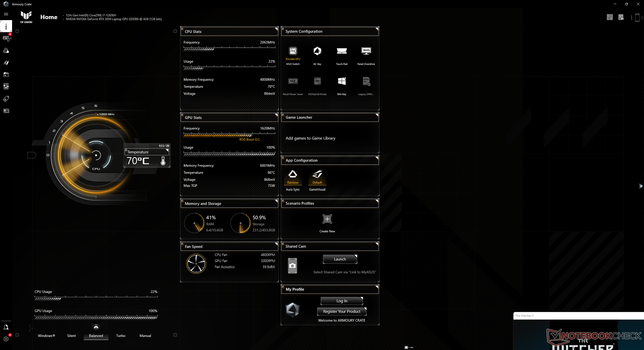Open Featured deals tag icon in sidebar
The image size is (644, 350).
coord(6,99)
